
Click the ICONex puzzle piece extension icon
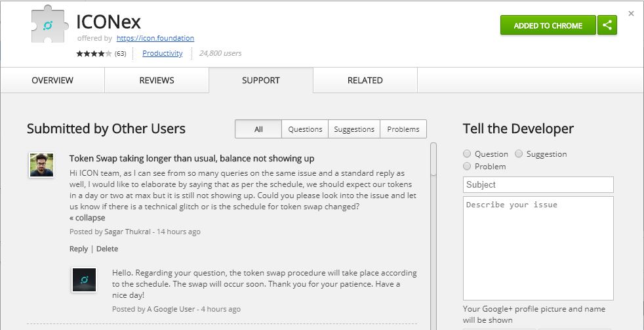[x=50, y=24]
